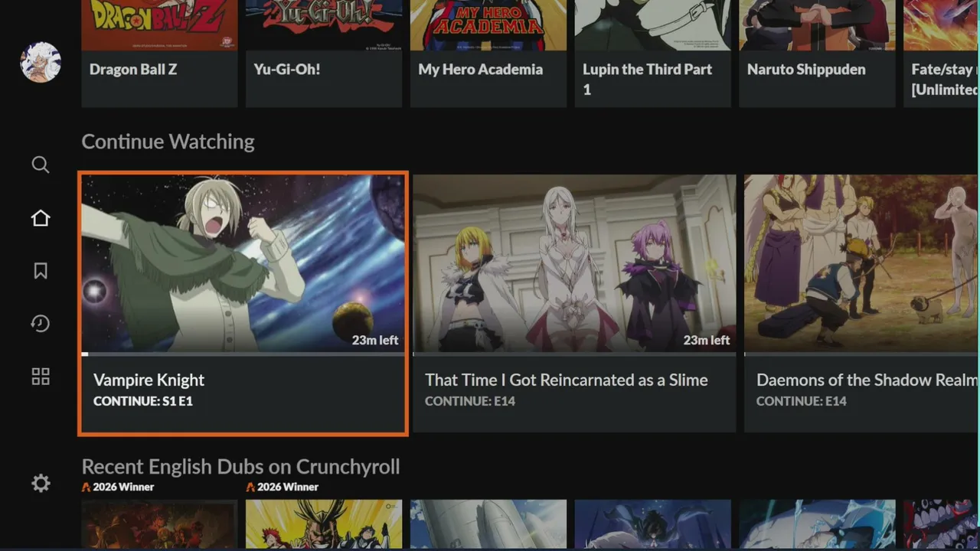The image size is (980, 551).
Task: Click "23m left" on the Slime card
Action: click(707, 340)
